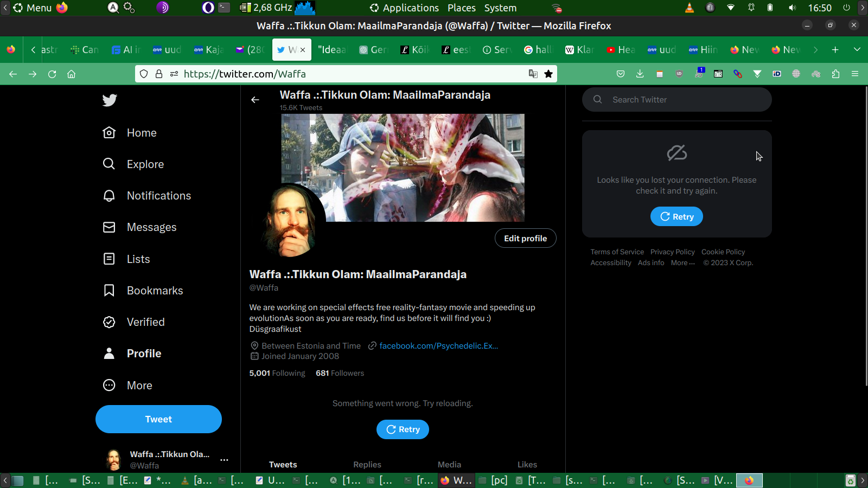Click the network signal icon in top panel

tap(731, 8)
